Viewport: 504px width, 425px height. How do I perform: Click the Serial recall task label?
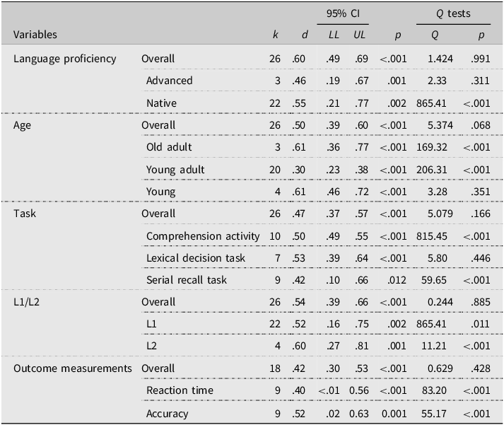tap(187, 280)
